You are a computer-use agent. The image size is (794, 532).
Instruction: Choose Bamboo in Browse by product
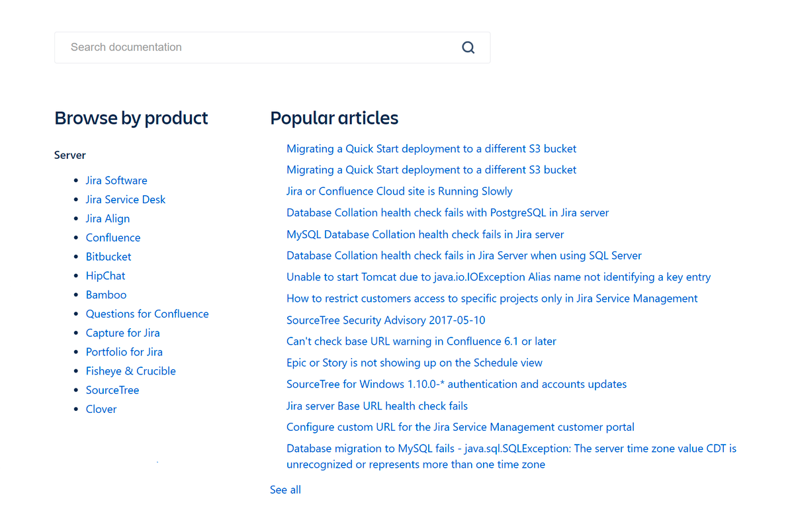[106, 295]
